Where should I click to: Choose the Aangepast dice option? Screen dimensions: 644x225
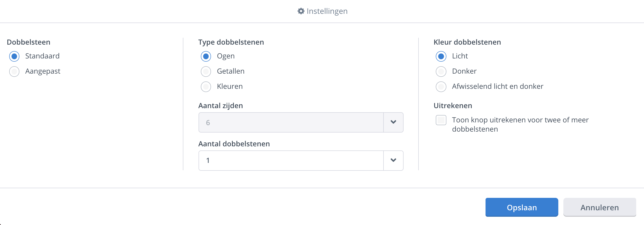point(14,71)
